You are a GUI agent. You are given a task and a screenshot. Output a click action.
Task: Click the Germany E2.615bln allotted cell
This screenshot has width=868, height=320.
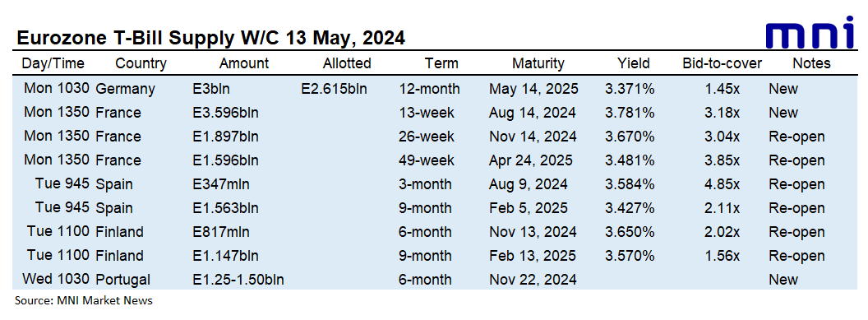334,89
